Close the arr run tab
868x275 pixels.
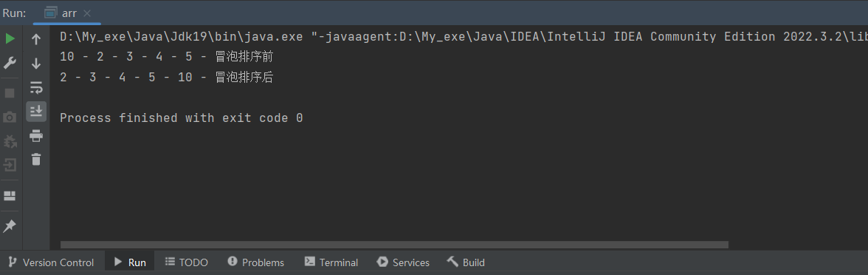87,13
